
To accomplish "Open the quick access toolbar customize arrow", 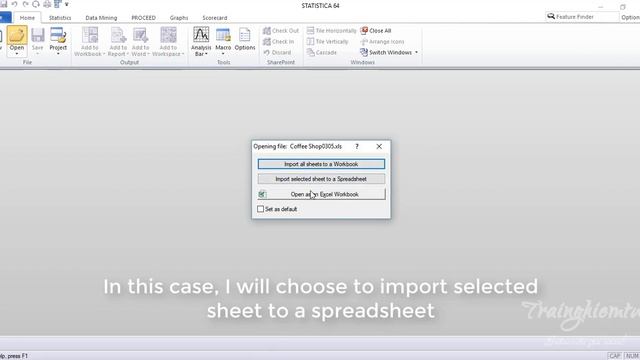I will coord(67,4).
